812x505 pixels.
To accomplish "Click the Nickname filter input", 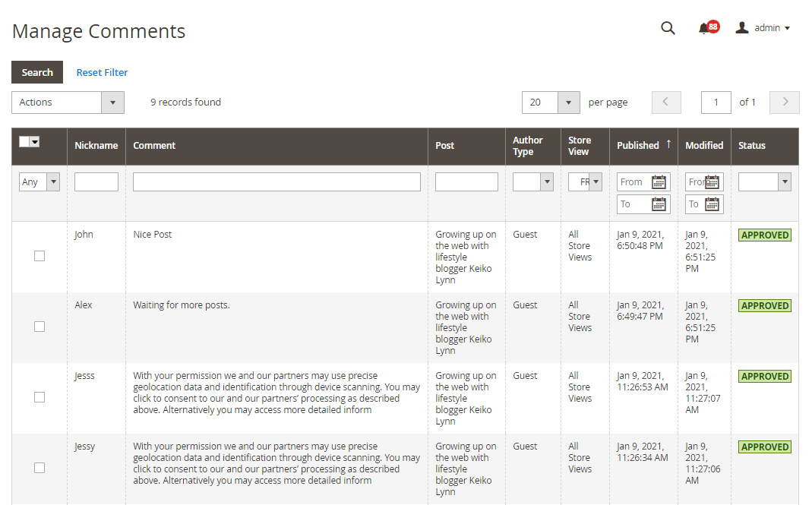I will point(96,181).
